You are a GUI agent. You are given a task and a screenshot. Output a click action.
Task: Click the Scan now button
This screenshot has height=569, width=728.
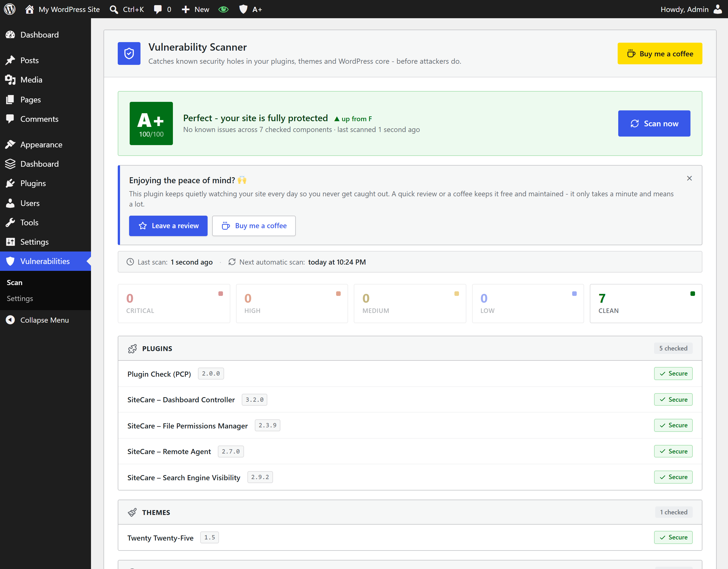pyautogui.click(x=654, y=123)
